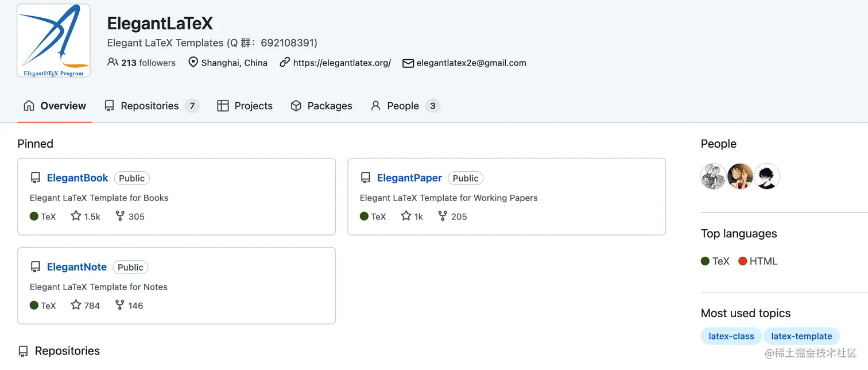The height and width of the screenshot is (370, 868).
Task: Click the repo icon beside ElegantBook
Action: pos(36,178)
